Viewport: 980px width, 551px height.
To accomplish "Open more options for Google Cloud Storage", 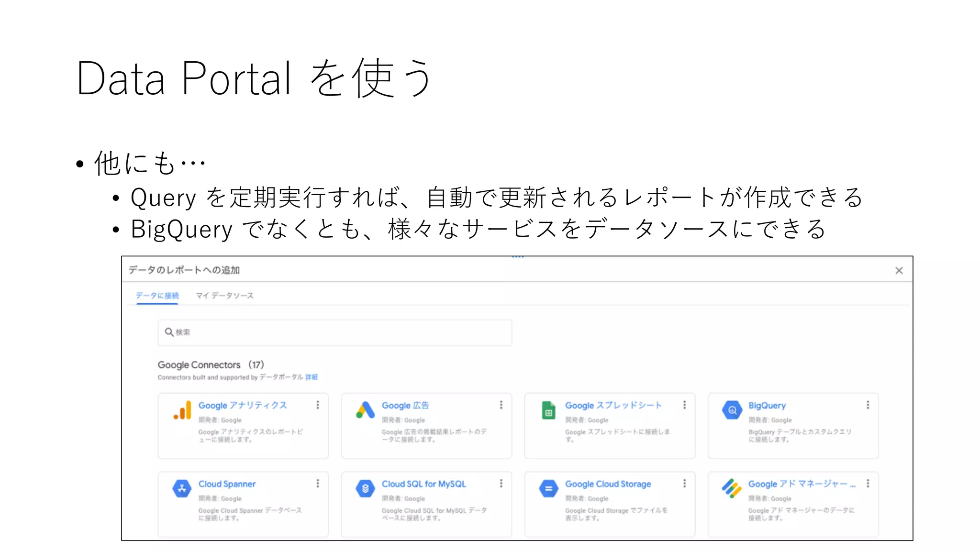I will click(685, 484).
